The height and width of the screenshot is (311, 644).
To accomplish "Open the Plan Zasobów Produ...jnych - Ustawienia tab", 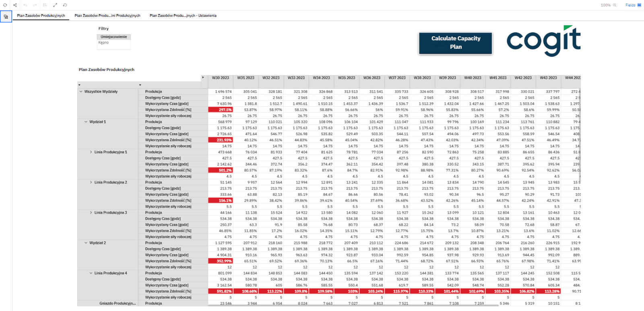I will 183,16.
